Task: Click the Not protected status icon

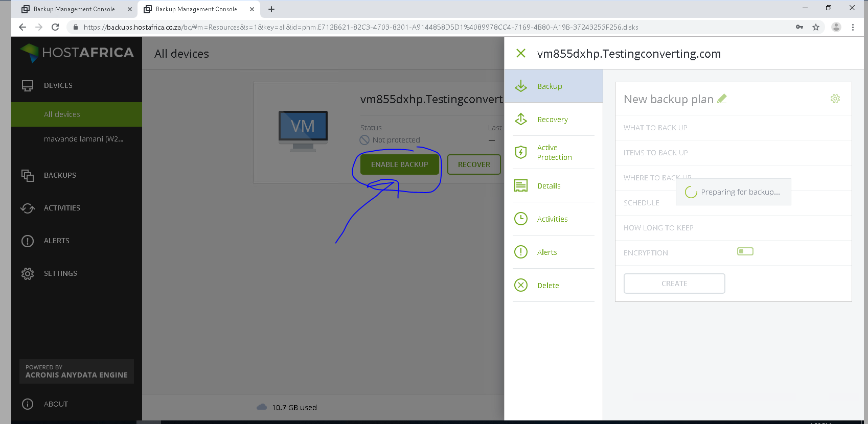Action: pos(364,140)
